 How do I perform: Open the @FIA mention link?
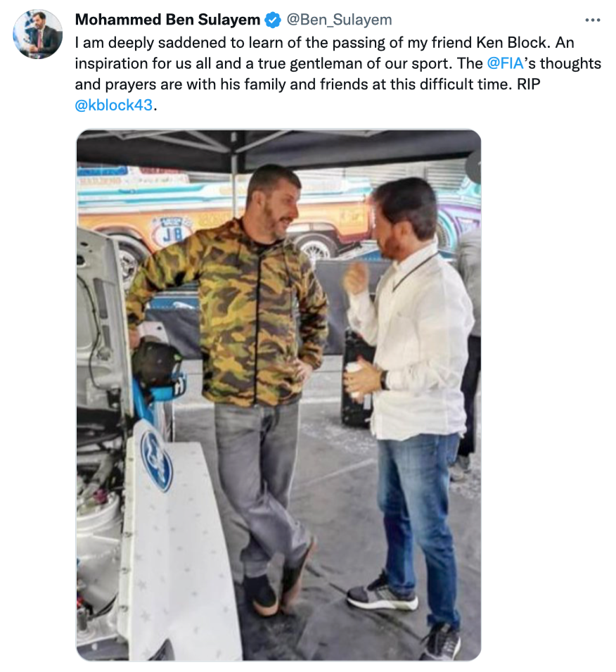click(505, 63)
